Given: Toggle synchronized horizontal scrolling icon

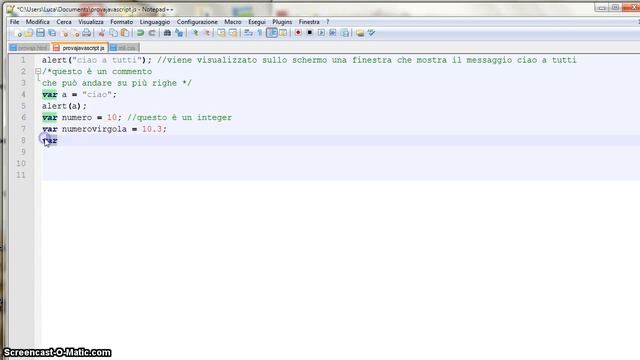Looking at the screenshot, I should coord(233,33).
